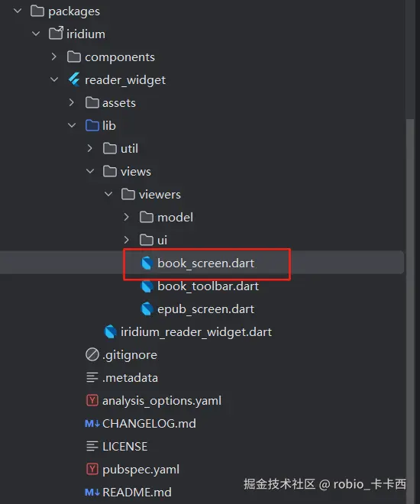Click the YAML icon of analysis_options.yaml
Viewport: 420px width, 504px height.
point(92,400)
